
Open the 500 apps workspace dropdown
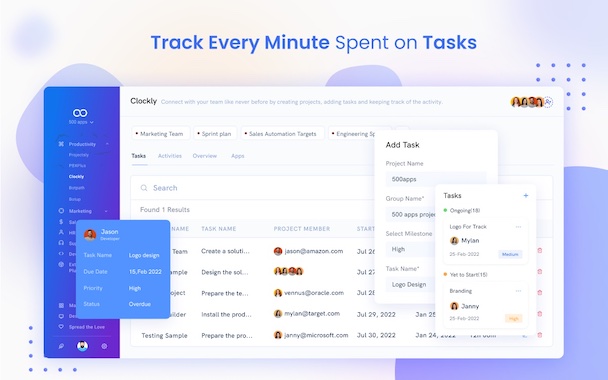click(x=81, y=122)
